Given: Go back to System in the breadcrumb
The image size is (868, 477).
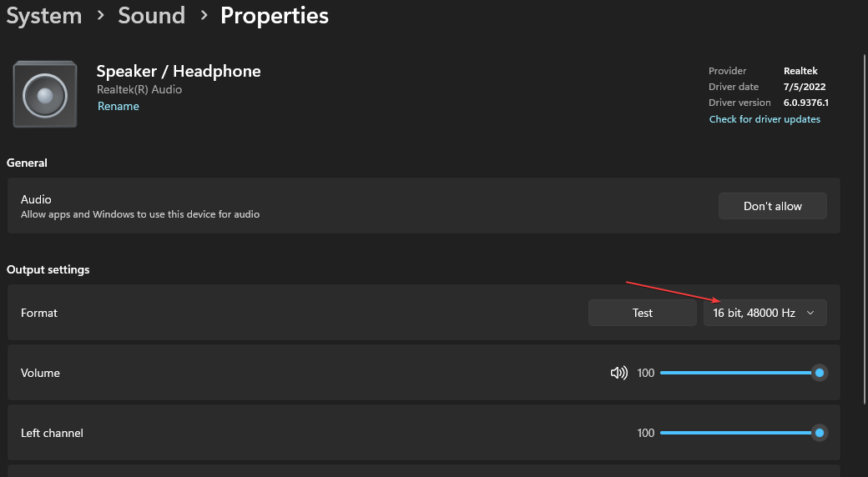Looking at the screenshot, I should [x=43, y=16].
